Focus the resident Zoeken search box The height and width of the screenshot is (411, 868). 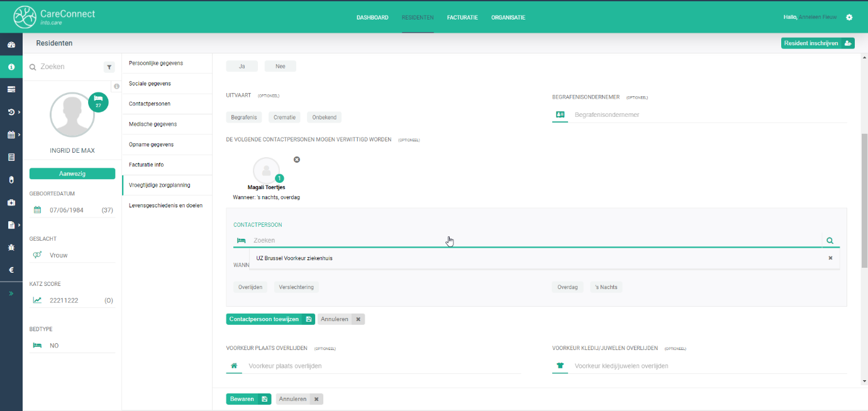click(69, 67)
